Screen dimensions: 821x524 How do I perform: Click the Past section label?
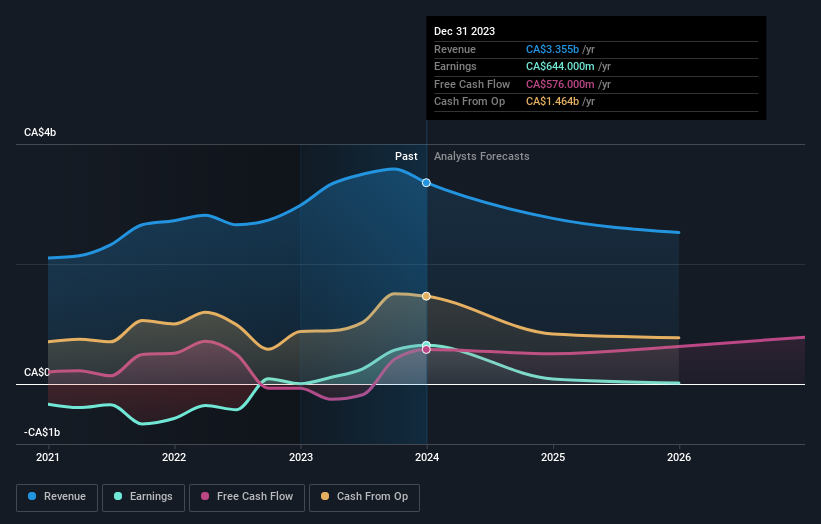point(406,156)
